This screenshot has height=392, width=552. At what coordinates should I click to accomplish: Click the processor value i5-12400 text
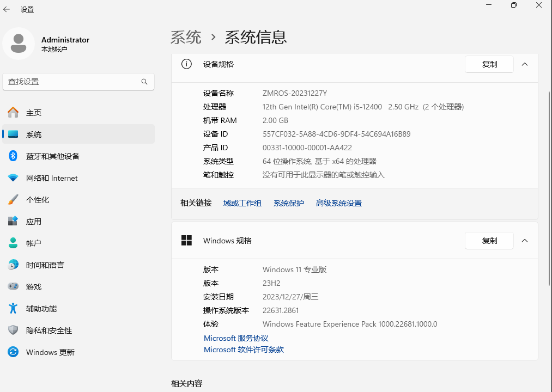tap(362, 107)
